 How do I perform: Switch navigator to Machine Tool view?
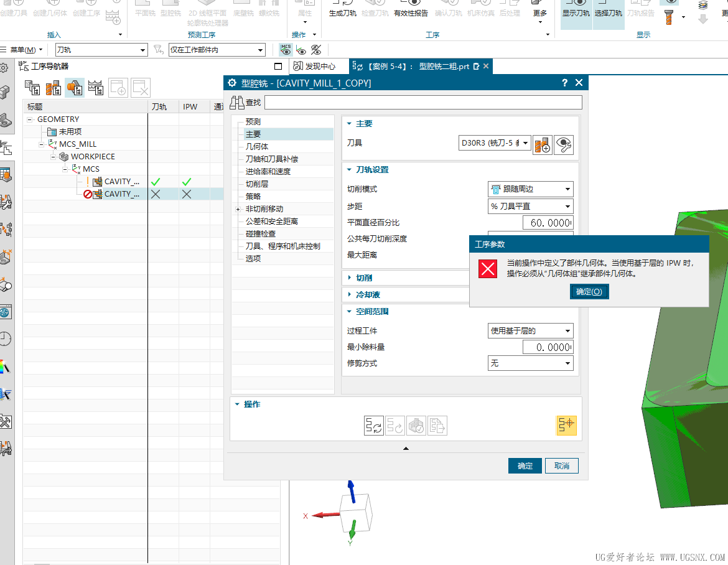54,87
